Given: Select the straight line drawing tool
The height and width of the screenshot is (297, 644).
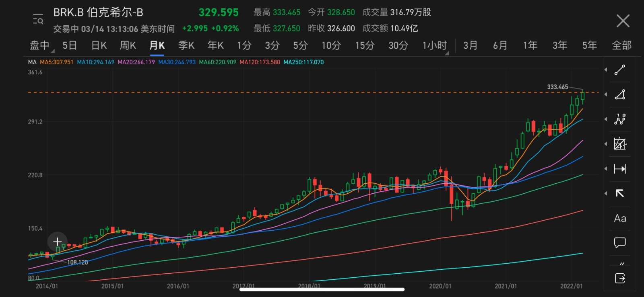Looking at the screenshot, I should pos(620,70).
